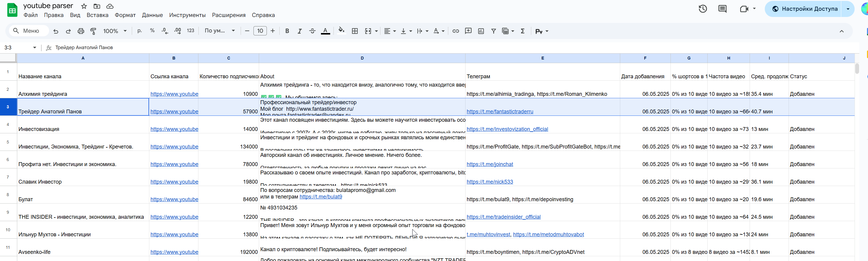Activate the paint format roller icon
The image size is (868, 261).
click(93, 31)
